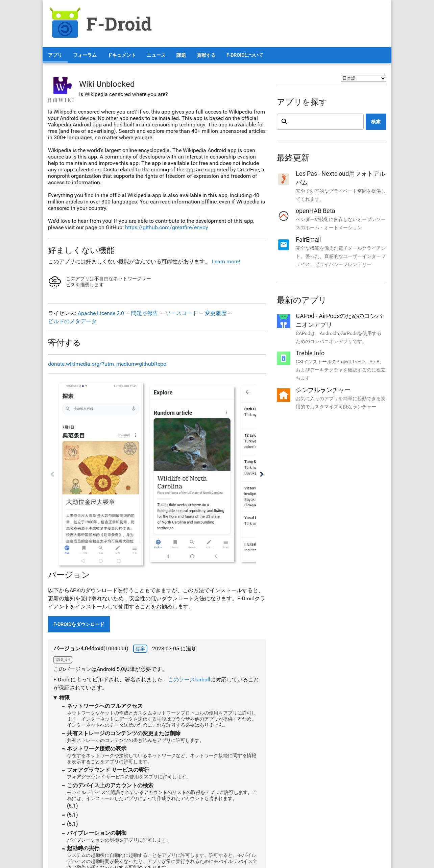Open the Treble Info app title
This screenshot has height=868, width=434.
click(x=310, y=353)
